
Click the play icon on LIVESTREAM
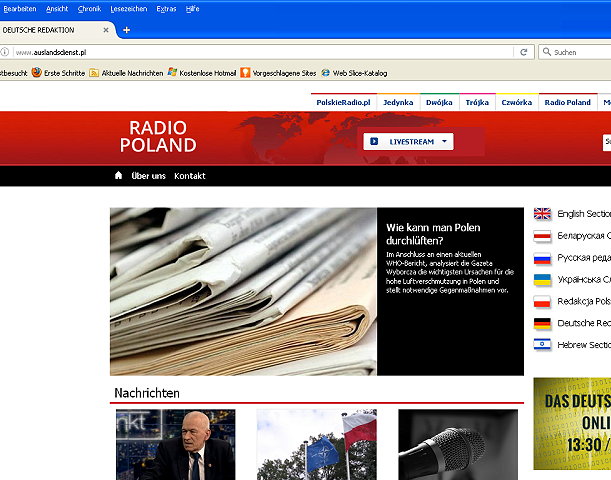pos(374,141)
